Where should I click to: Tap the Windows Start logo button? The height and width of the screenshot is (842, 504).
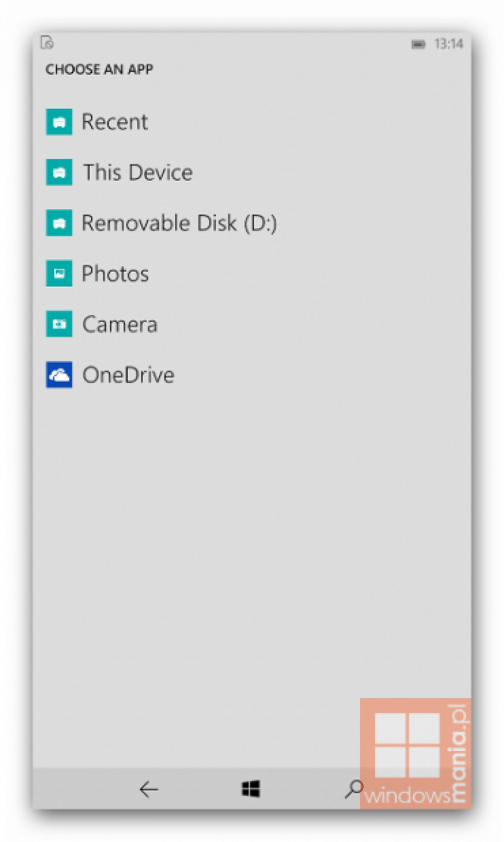coord(251,789)
